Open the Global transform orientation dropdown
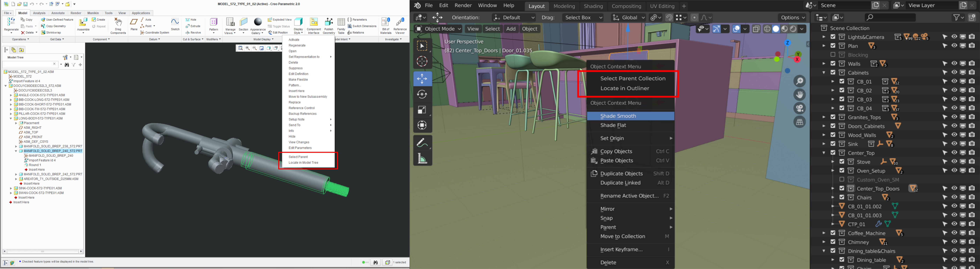 tap(628, 18)
